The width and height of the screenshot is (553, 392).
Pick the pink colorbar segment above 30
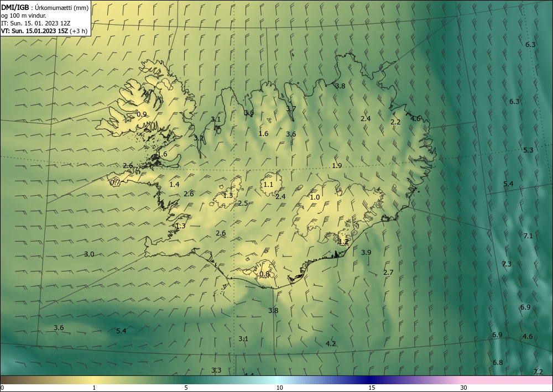[x=508, y=380]
